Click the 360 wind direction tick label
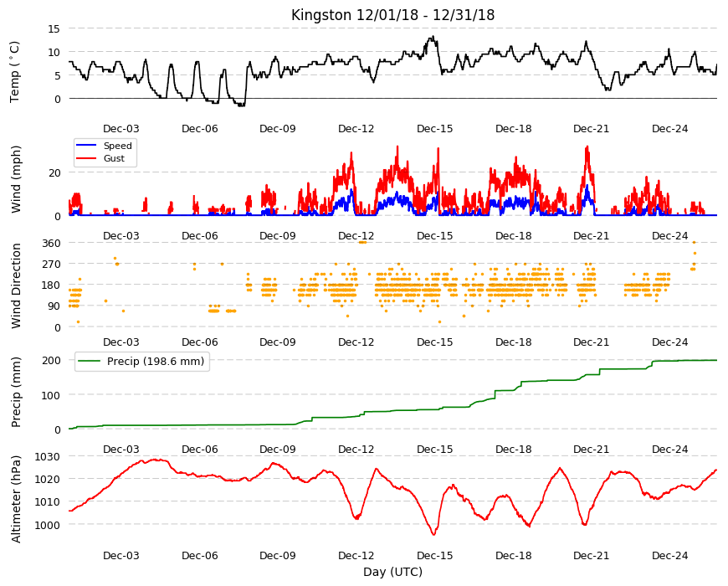728x586 pixels. click(x=51, y=244)
